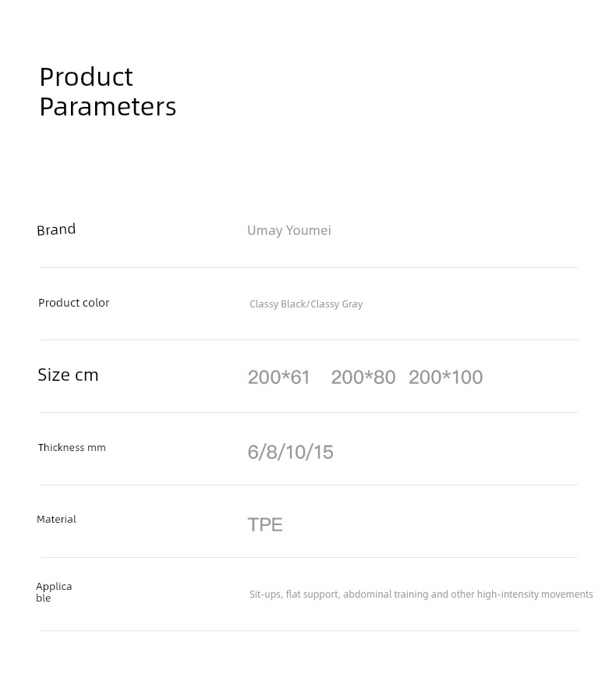
Task: Click the TPE material value
Action: (x=265, y=524)
